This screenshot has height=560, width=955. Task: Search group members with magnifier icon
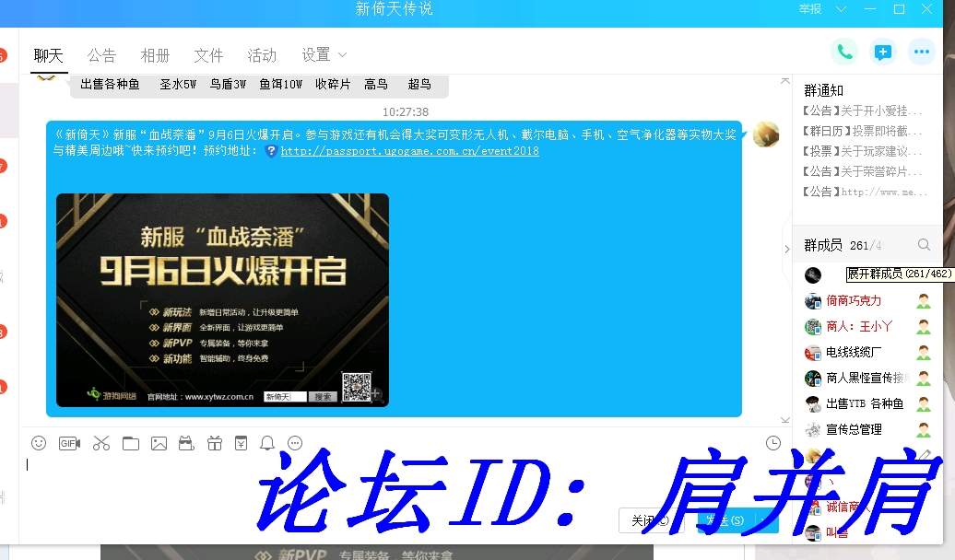click(x=924, y=245)
